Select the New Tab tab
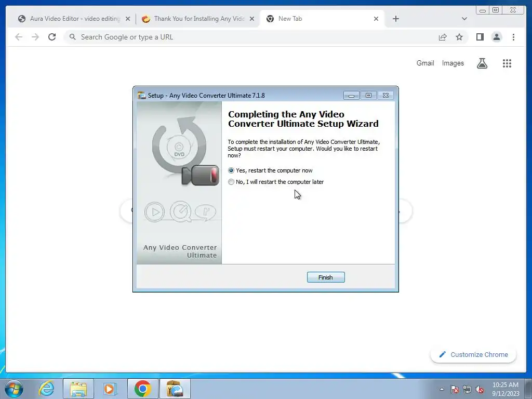532x399 pixels. coord(319,19)
